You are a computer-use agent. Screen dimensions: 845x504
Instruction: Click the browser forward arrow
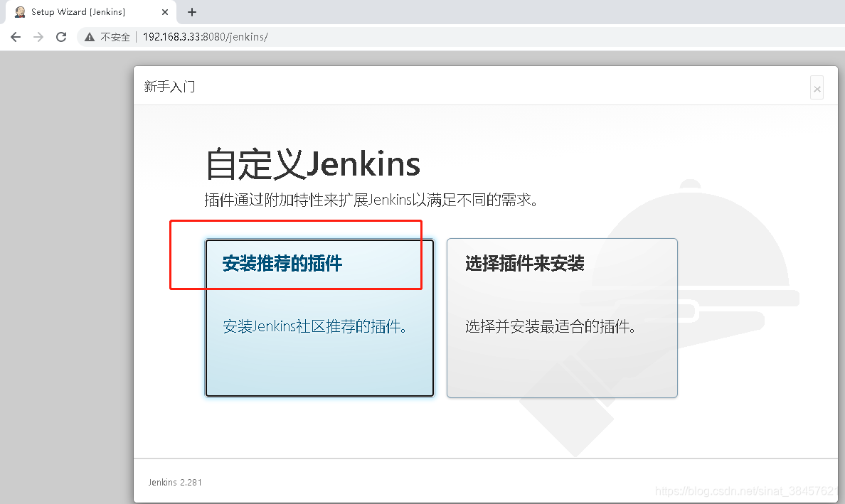click(x=38, y=37)
